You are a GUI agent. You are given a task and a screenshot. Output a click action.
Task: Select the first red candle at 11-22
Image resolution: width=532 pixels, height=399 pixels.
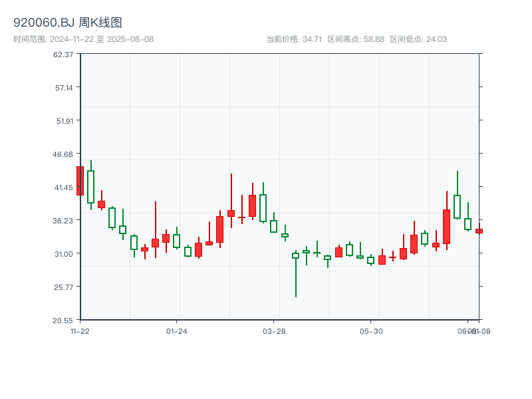coord(80,181)
